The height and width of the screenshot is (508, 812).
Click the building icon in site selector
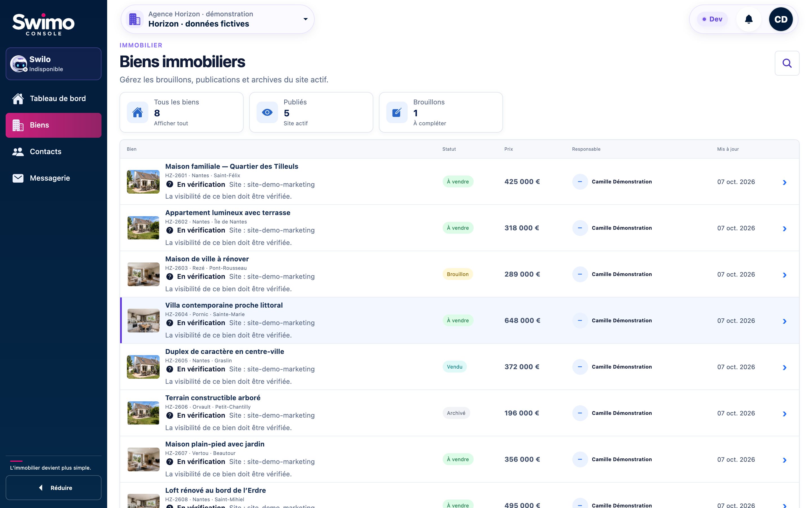135,19
